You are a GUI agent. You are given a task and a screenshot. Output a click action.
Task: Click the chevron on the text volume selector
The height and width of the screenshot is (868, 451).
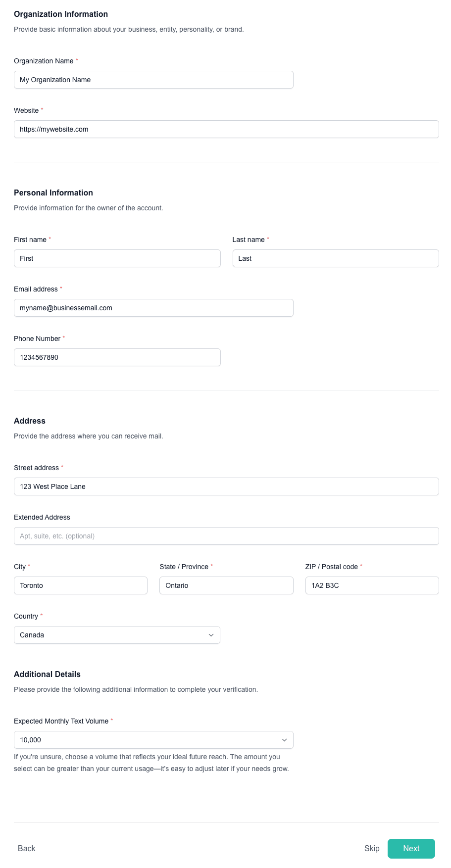point(285,740)
